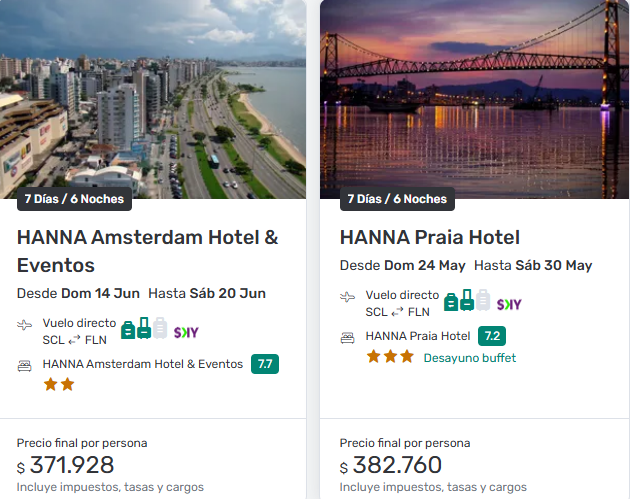Open the HANNA Amsterdam Hotel & Eventos title

click(148, 251)
